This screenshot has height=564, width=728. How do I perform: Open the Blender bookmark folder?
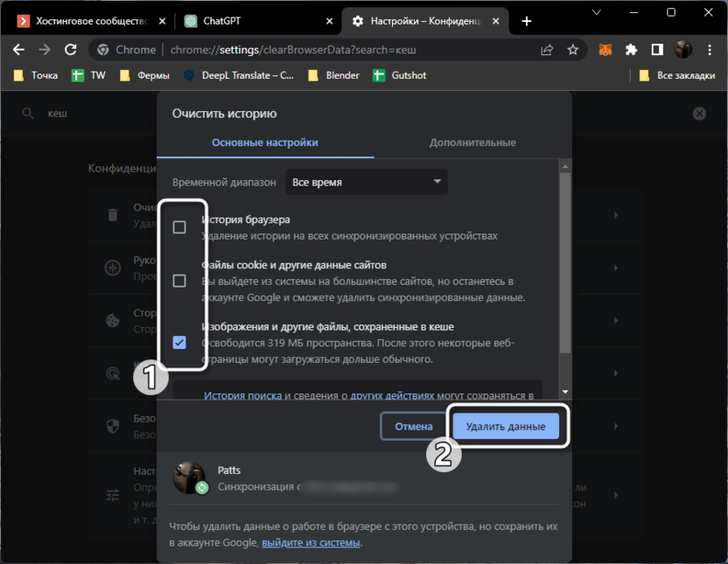point(334,75)
